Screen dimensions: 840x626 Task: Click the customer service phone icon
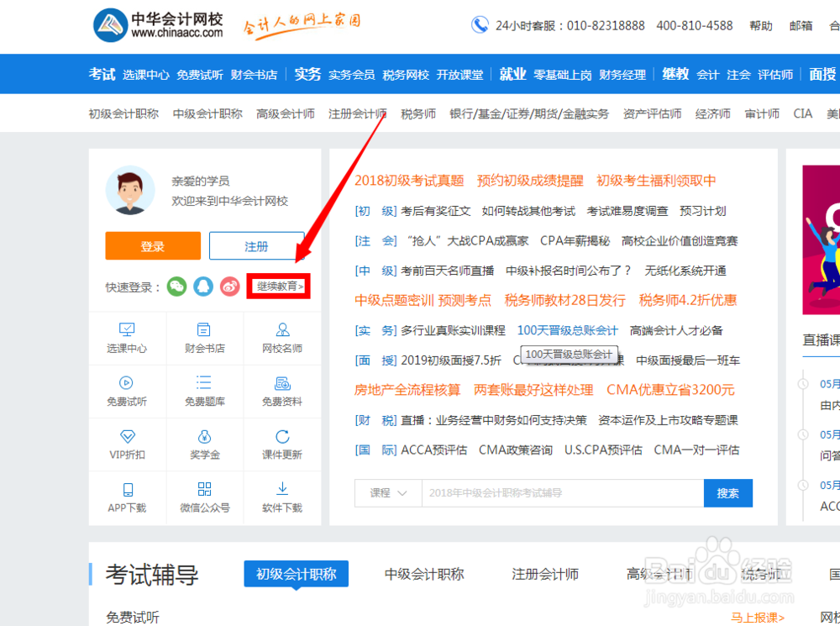[480, 24]
